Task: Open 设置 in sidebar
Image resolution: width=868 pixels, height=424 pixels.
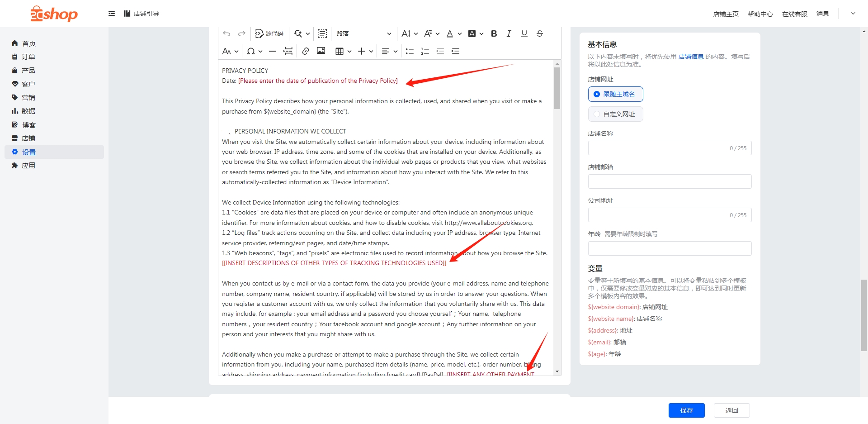Action: coord(54,152)
